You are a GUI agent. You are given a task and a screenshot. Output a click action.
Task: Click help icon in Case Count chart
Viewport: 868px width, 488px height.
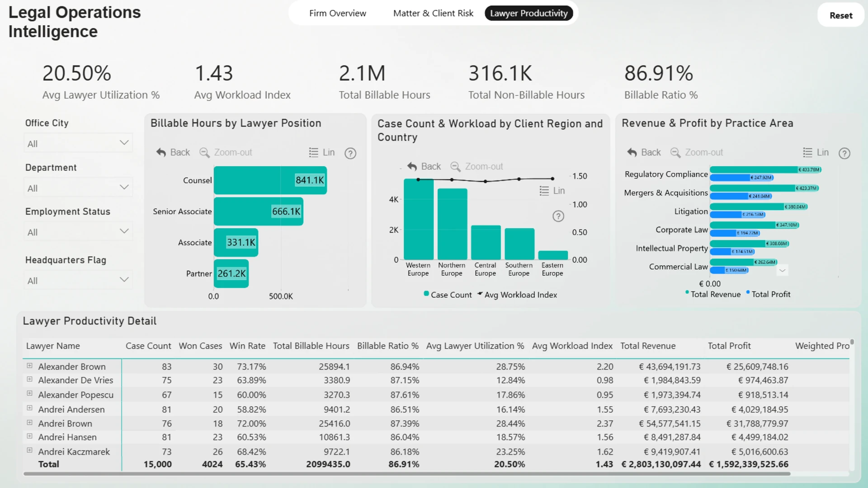click(x=558, y=216)
